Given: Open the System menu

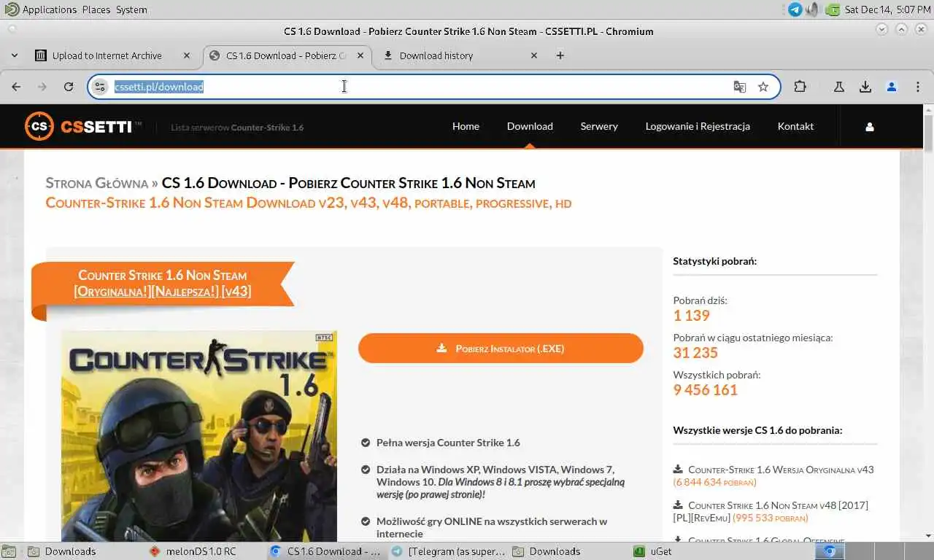Looking at the screenshot, I should pos(131,9).
